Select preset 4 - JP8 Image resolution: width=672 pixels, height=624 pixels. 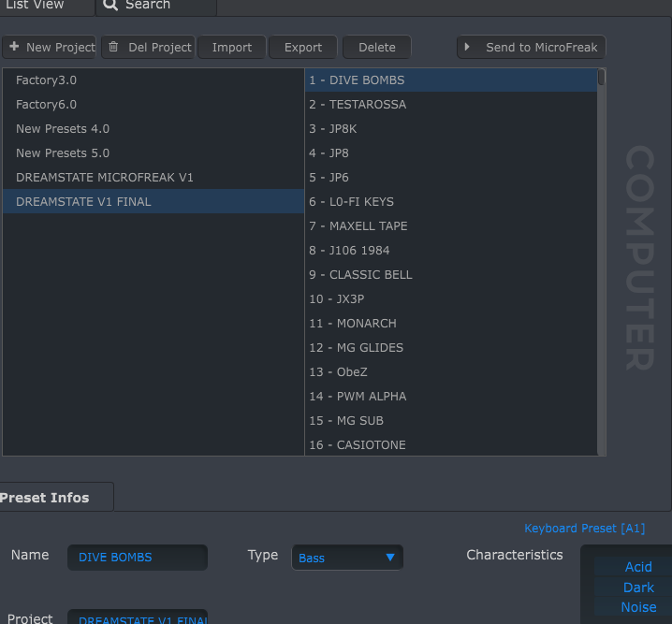(x=451, y=152)
